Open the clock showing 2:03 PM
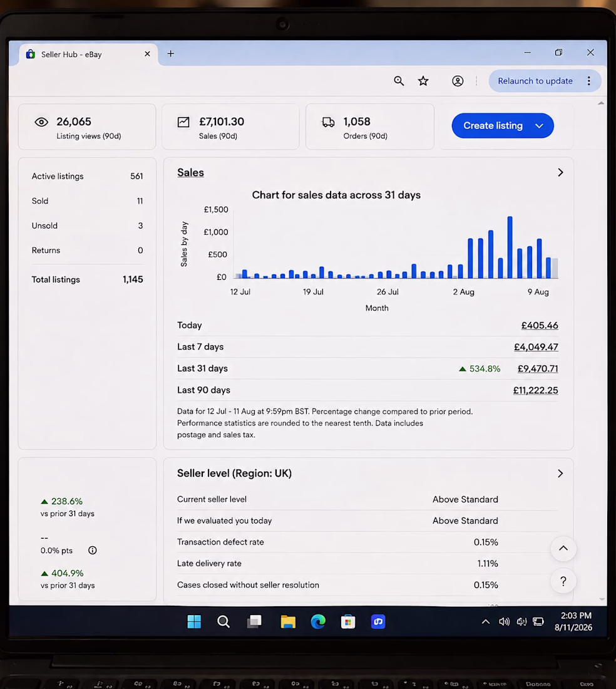 574,621
